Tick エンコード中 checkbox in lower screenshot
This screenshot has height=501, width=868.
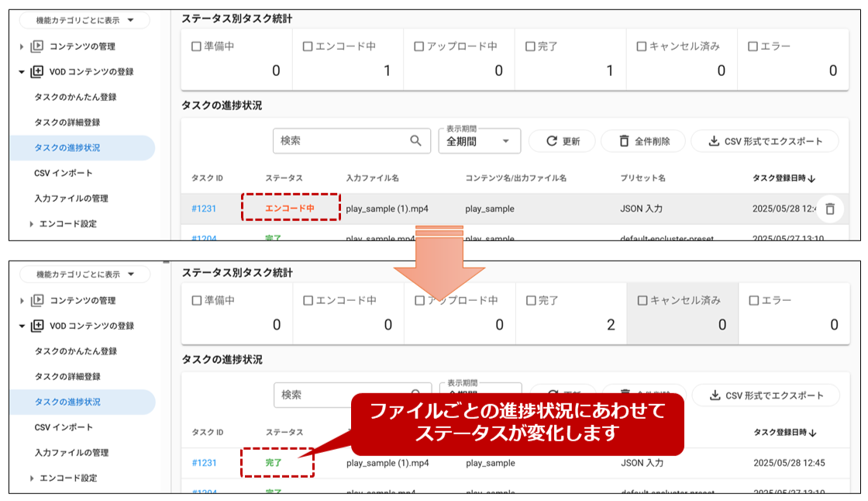[308, 300]
